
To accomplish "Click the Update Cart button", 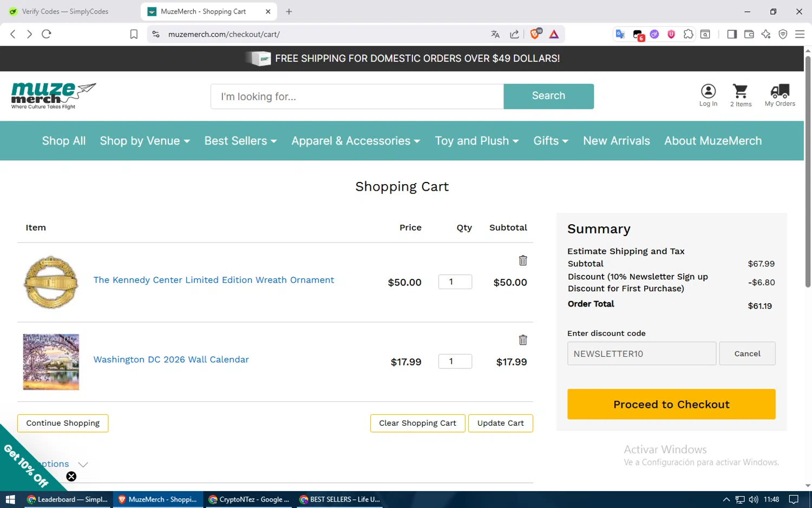I will tap(500, 423).
